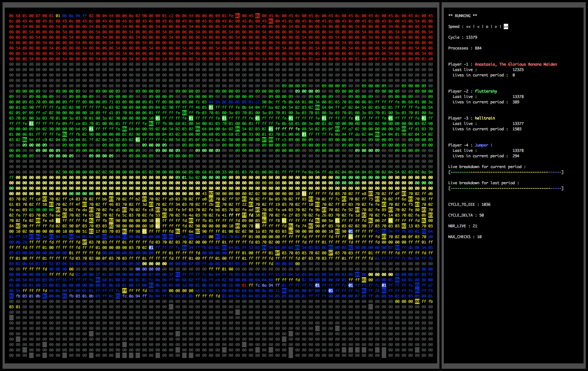Click the Processes count 884

(478, 48)
